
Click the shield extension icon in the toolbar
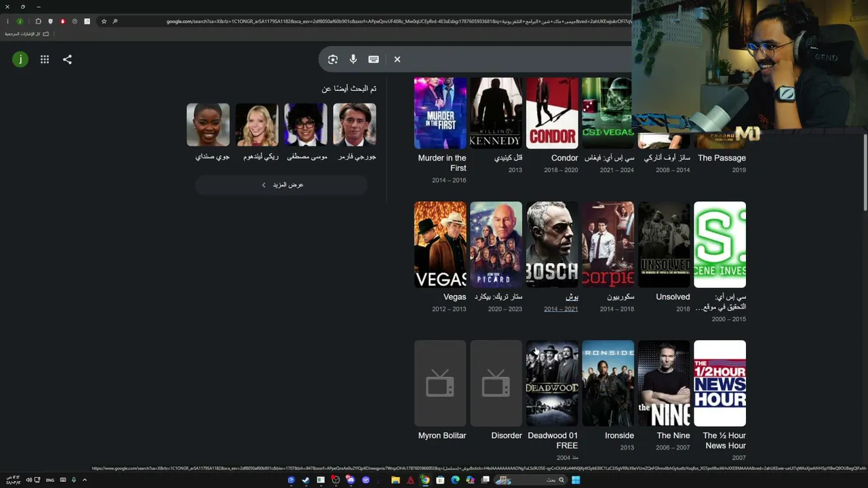pos(50,22)
